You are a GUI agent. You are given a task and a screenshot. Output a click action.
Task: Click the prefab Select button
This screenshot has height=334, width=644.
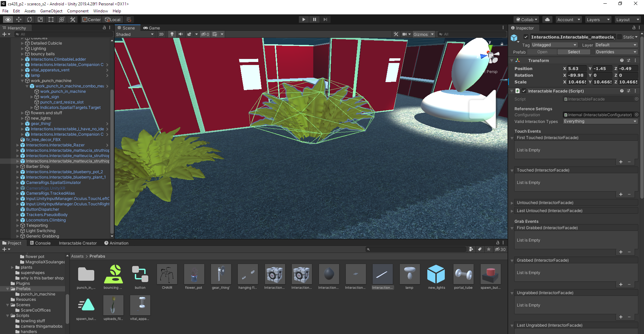point(574,52)
